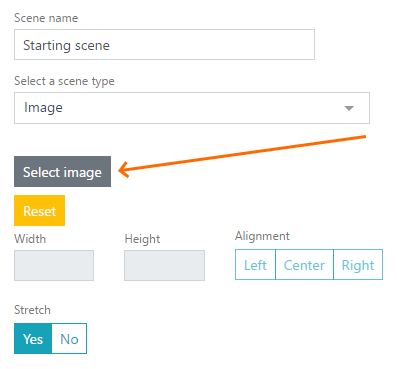397x369 pixels.
Task: Click the orange arrow head pointing at Select image
Action: pyautogui.click(x=125, y=170)
